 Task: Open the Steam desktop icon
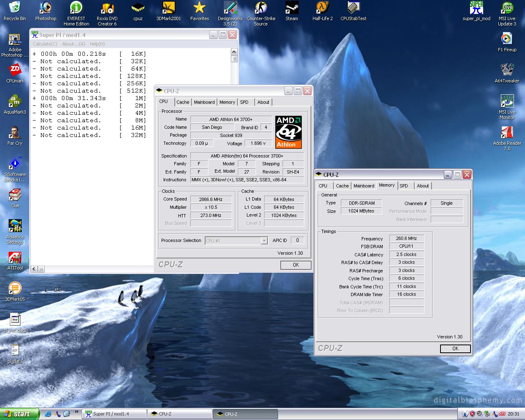292,11
